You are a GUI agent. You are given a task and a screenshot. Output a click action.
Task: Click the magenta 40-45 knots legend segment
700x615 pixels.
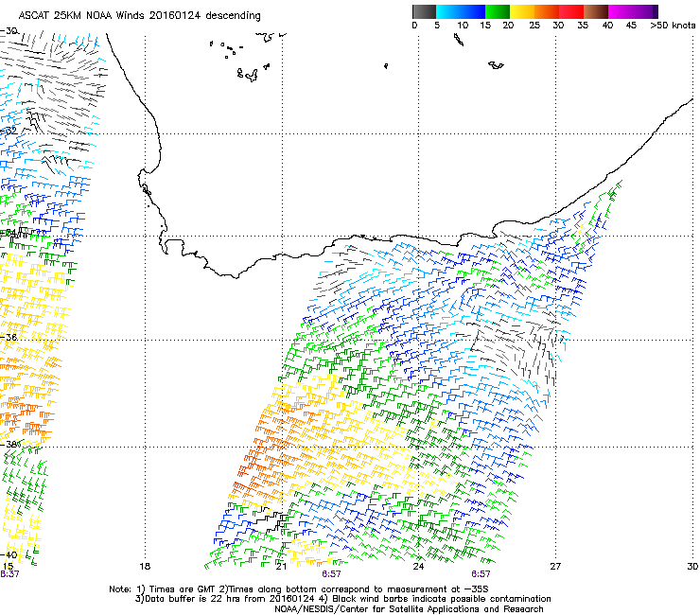pyautogui.click(x=621, y=11)
